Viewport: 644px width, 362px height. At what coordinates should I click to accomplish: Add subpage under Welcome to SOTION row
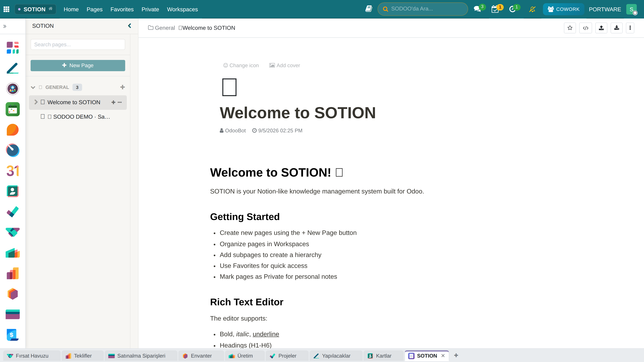pos(113,102)
